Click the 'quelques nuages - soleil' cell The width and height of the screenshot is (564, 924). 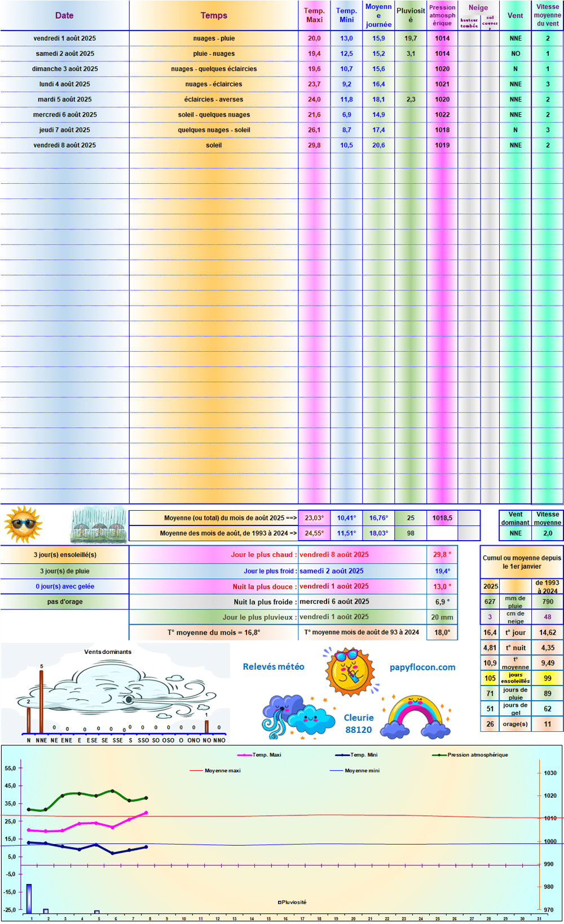[x=214, y=130]
